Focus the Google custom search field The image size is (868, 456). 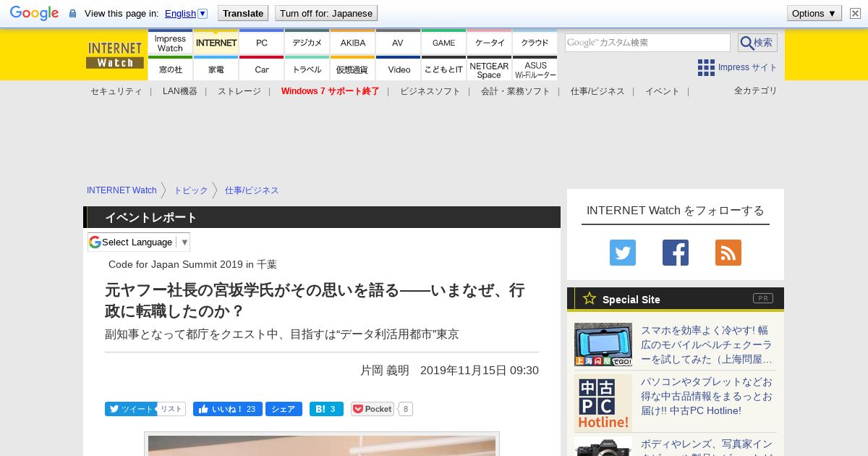[x=647, y=43]
